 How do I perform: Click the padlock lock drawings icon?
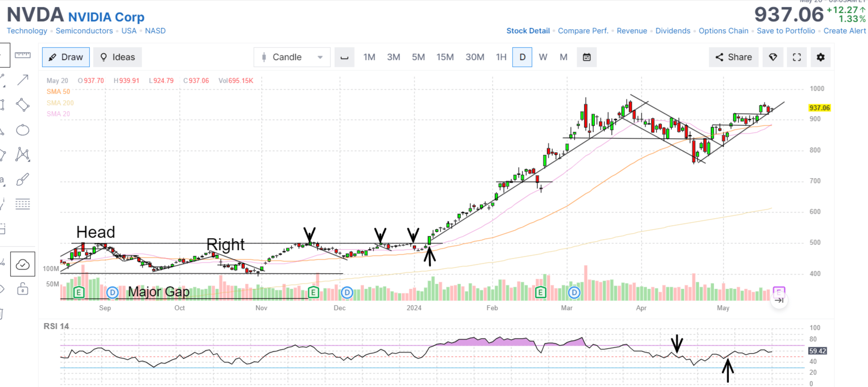click(22, 289)
